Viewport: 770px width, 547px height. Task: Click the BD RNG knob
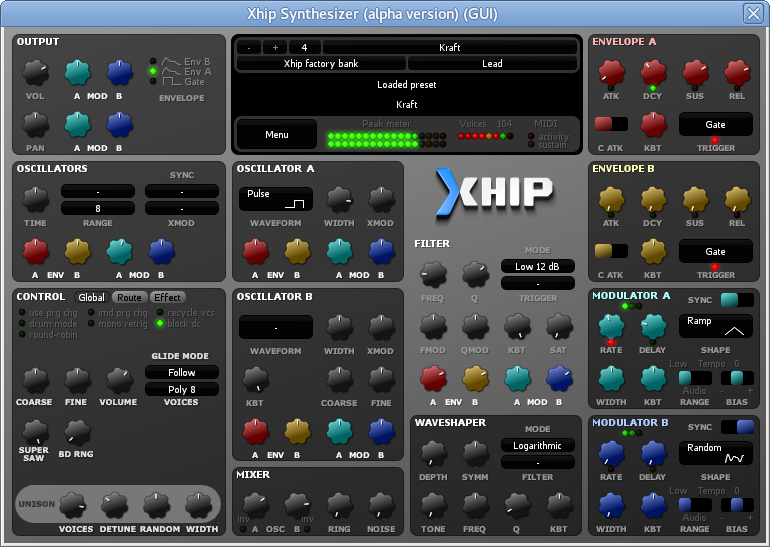point(77,433)
